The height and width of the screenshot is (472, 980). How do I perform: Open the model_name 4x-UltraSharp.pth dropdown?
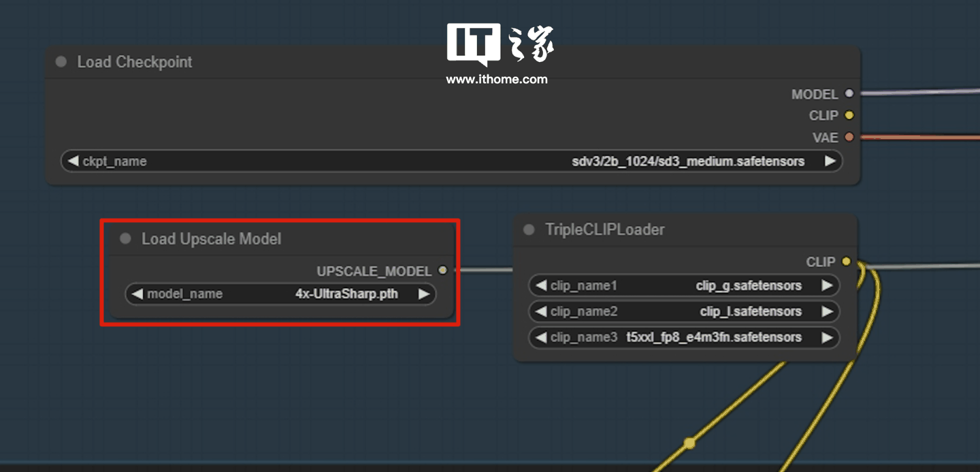[280, 294]
